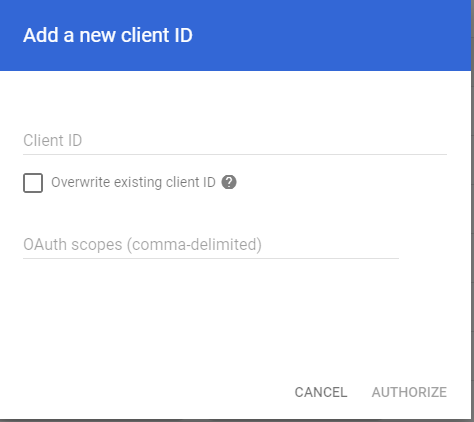Show tooltip icon beside Overwrite option

point(229,182)
